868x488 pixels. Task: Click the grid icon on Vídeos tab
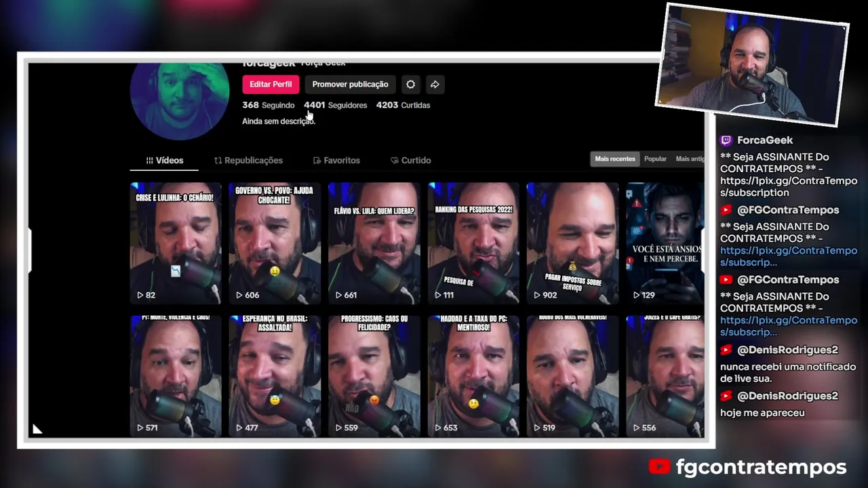(x=149, y=161)
